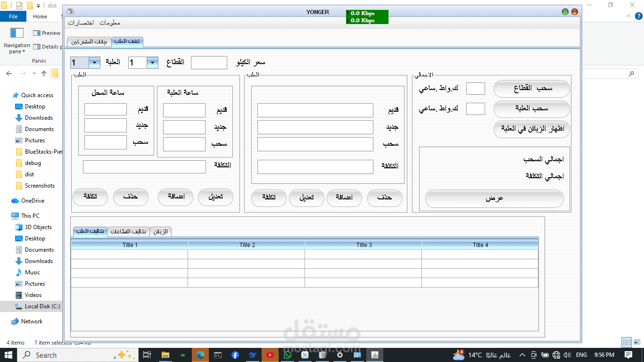This screenshot has width=644, height=362.
Task: Click the سحب القطاع button
Action: [532, 89]
